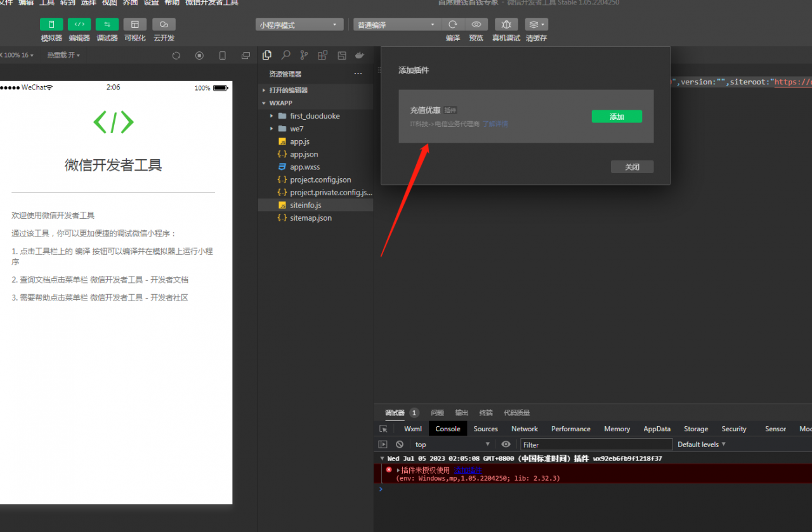
Task: Open the Sources devtools tab
Action: 486,429
